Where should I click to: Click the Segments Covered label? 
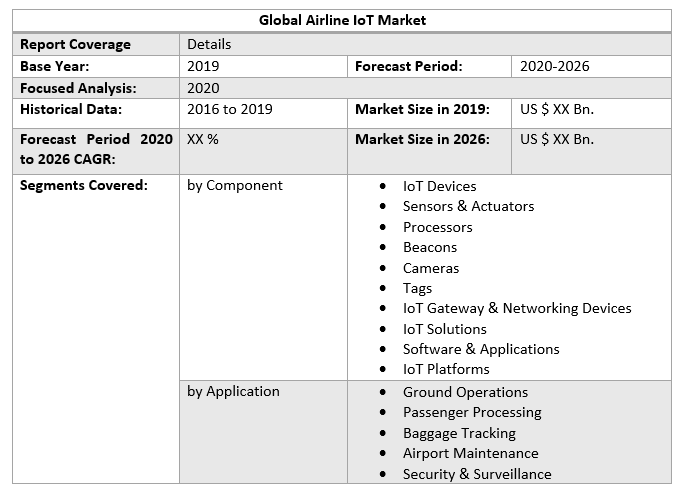[84, 185]
